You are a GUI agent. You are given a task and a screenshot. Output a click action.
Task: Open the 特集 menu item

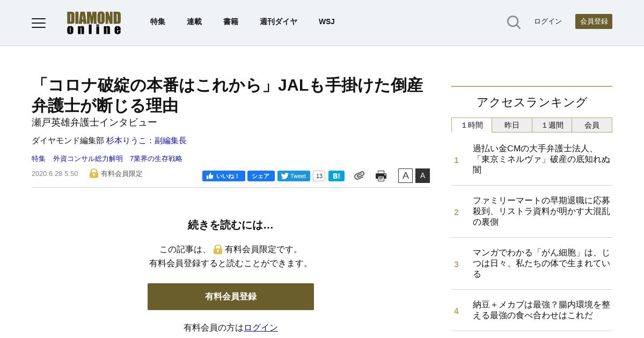(x=158, y=21)
